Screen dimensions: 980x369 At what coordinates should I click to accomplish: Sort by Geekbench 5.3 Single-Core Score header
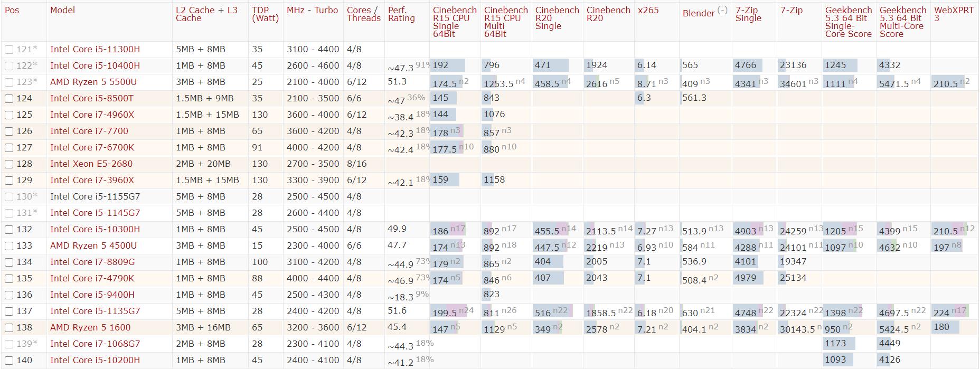pos(849,22)
